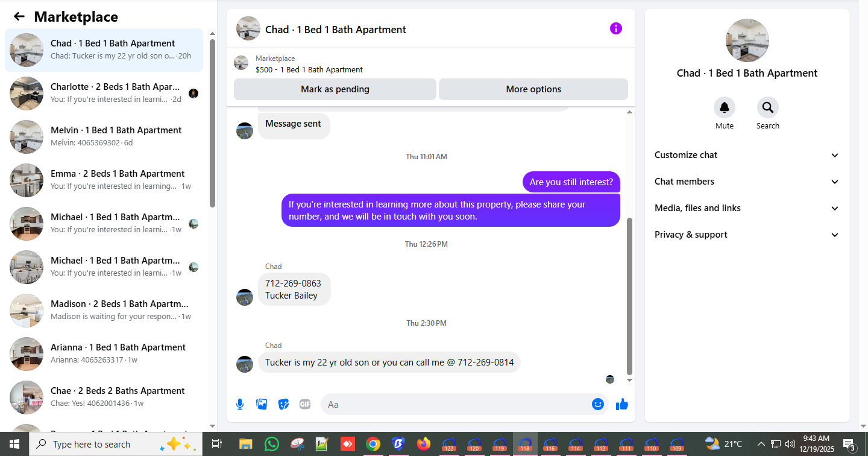Screen dimensions: 868x456
Task: Click the Aa message input field
Action: (456, 404)
